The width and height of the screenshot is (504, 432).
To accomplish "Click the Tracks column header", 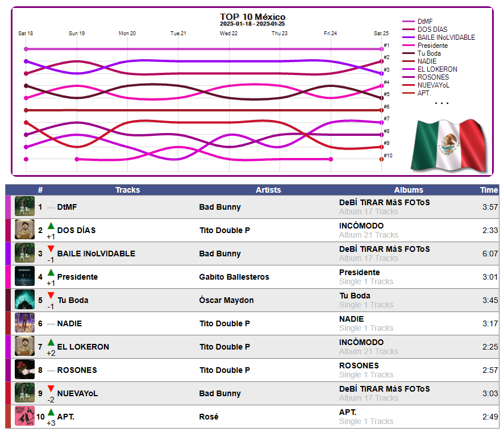I will (x=127, y=190).
